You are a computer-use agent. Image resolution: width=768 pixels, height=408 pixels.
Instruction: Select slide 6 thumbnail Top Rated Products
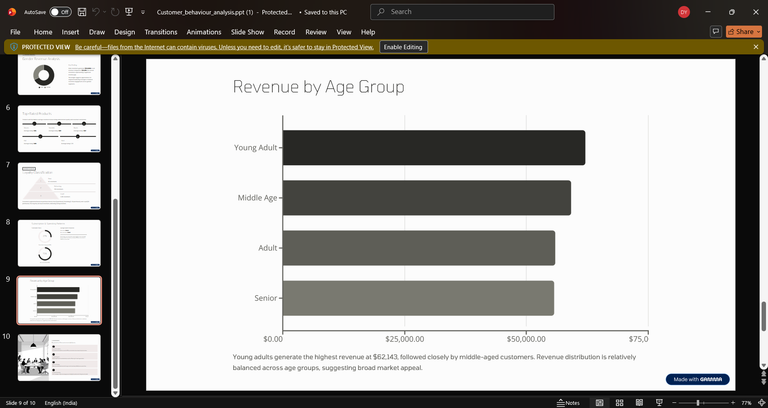pyautogui.click(x=59, y=128)
